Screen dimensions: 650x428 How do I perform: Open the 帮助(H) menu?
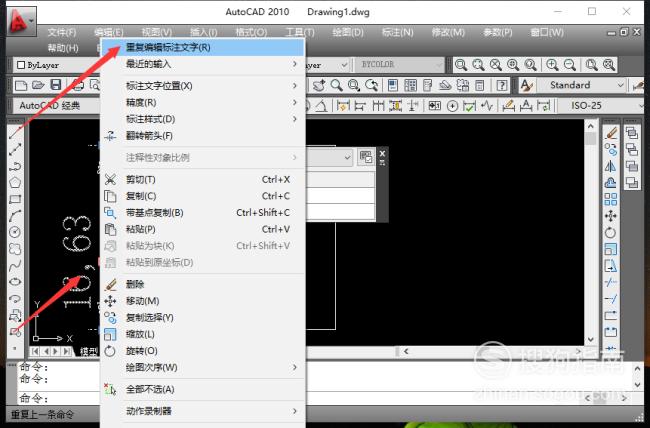click(x=63, y=48)
